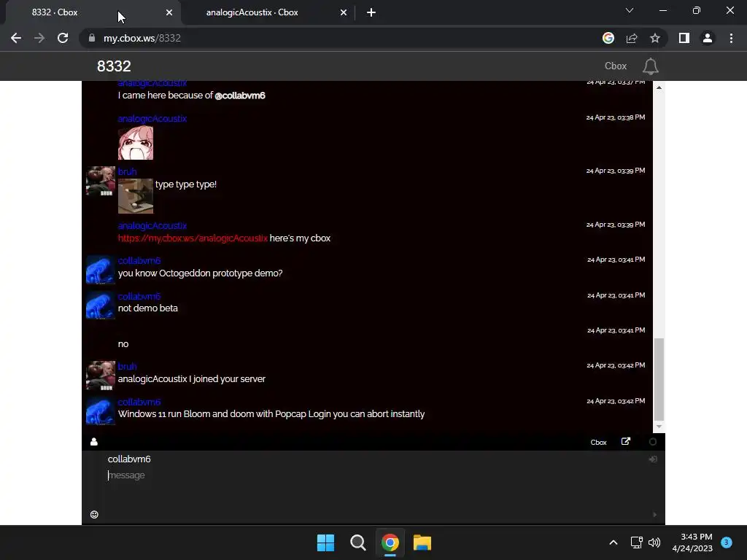This screenshot has height=560, width=747.
Task: Open the clock showing 3:43 PM
Action: (692, 542)
